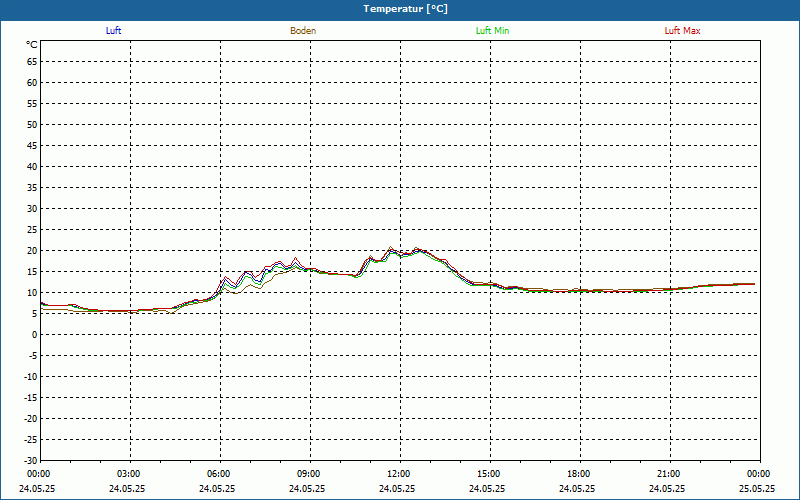Click the '00:00' label above 25.05.25
Screen dimensions: 800x500
click(759, 474)
